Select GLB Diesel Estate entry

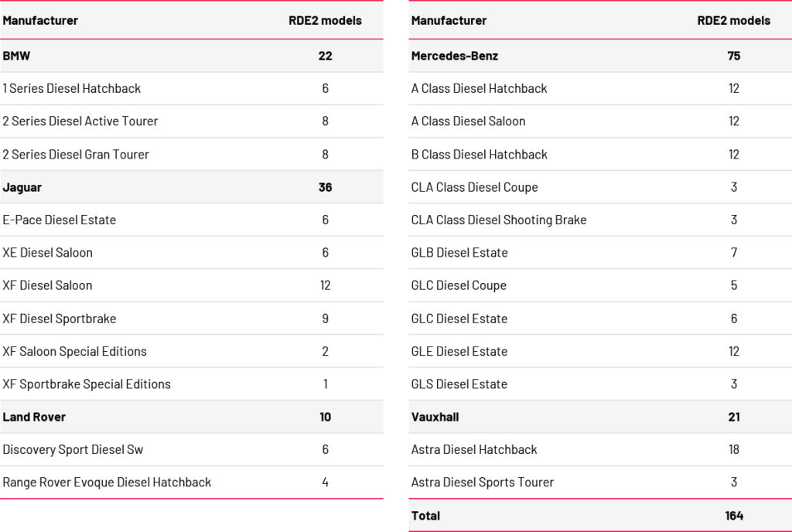point(459,252)
